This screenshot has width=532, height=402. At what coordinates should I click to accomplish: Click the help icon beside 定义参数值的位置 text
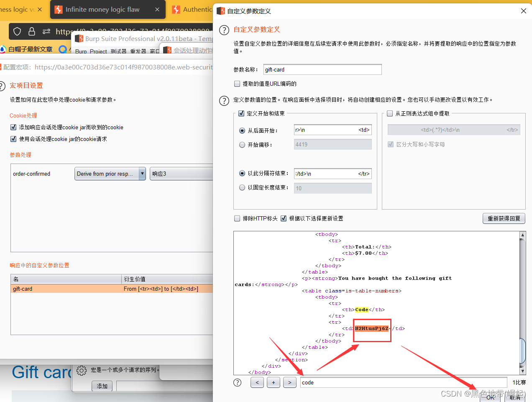pyautogui.click(x=224, y=100)
